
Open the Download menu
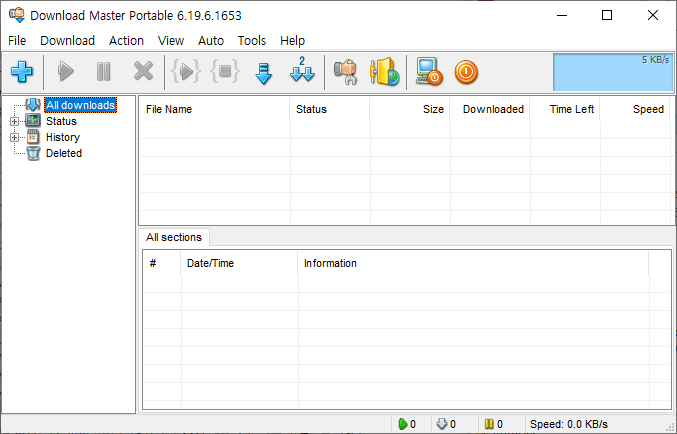click(67, 41)
